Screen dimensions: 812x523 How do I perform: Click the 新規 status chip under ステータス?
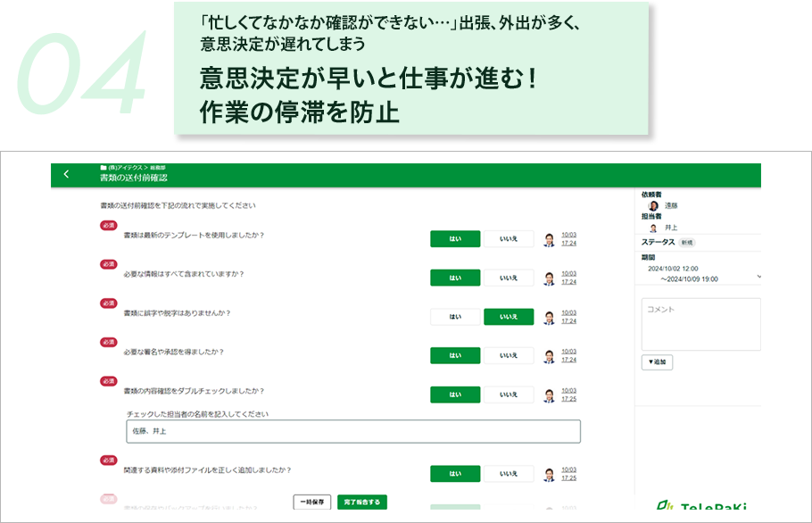coord(688,242)
